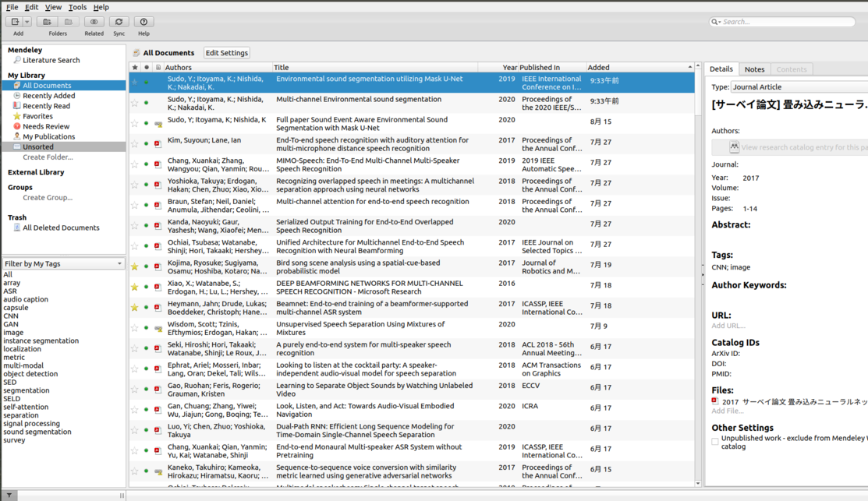Filter by the audio caption tag
The height and width of the screenshot is (501, 868).
pyautogui.click(x=26, y=299)
